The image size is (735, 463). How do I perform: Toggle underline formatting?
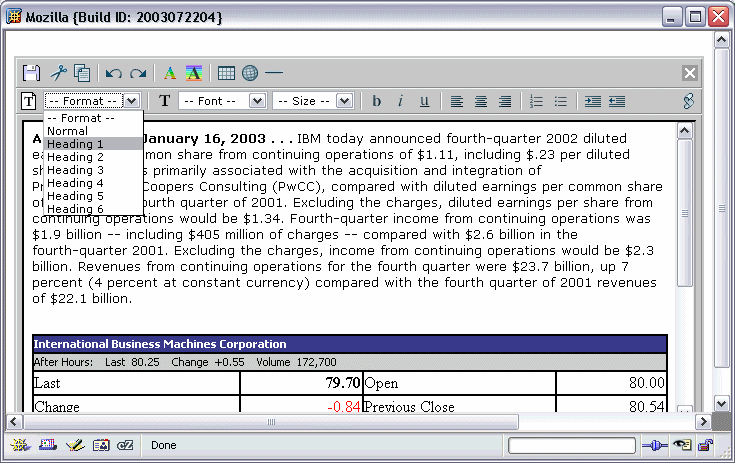[x=424, y=101]
